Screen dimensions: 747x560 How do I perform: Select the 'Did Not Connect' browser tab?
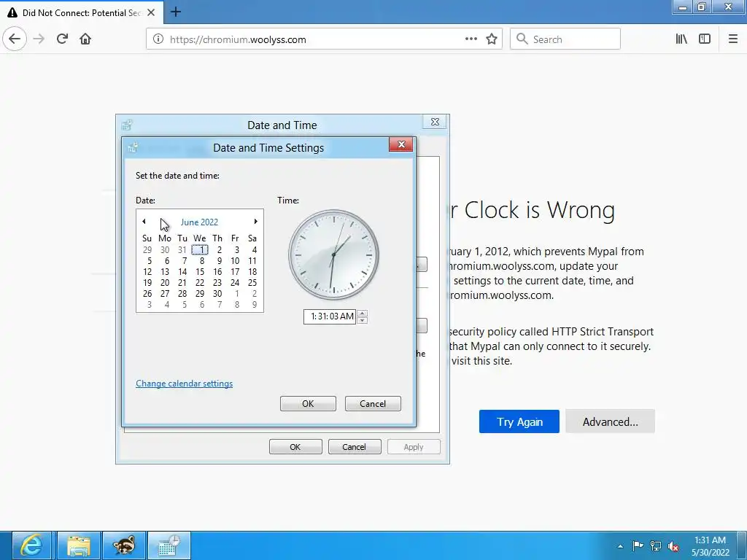click(82, 12)
